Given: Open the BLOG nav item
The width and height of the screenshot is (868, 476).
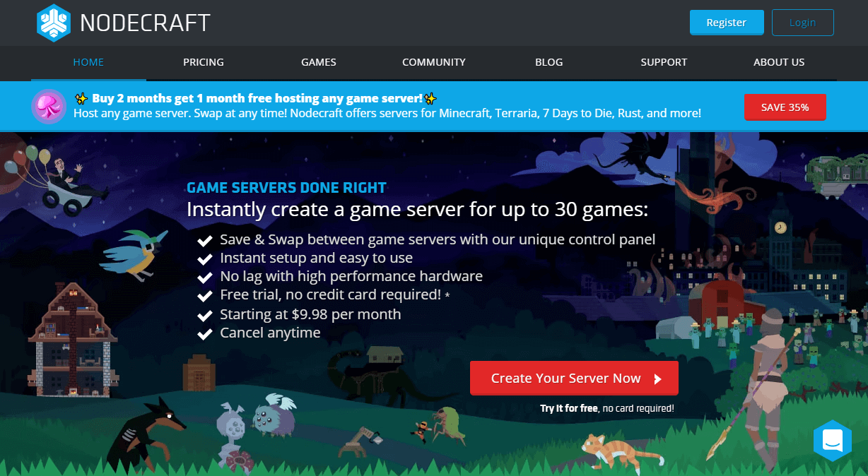Looking at the screenshot, I should tap(549, 62).
